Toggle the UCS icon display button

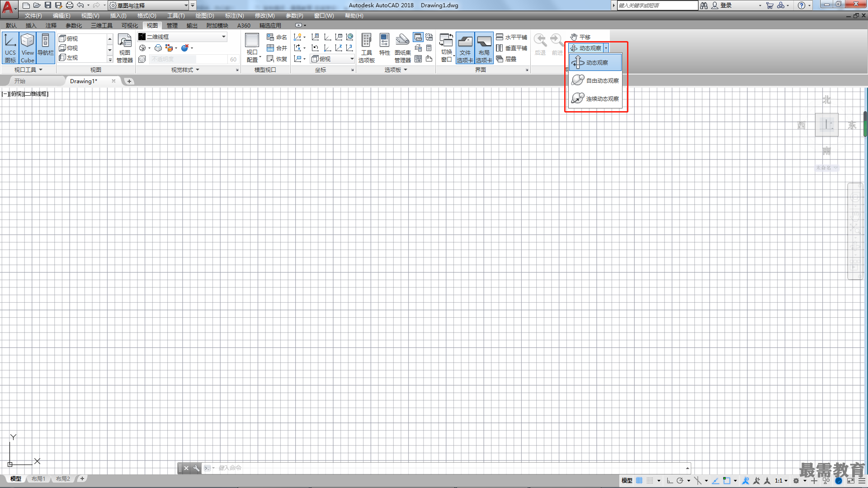pyautogui.click(x=10, y=48)
